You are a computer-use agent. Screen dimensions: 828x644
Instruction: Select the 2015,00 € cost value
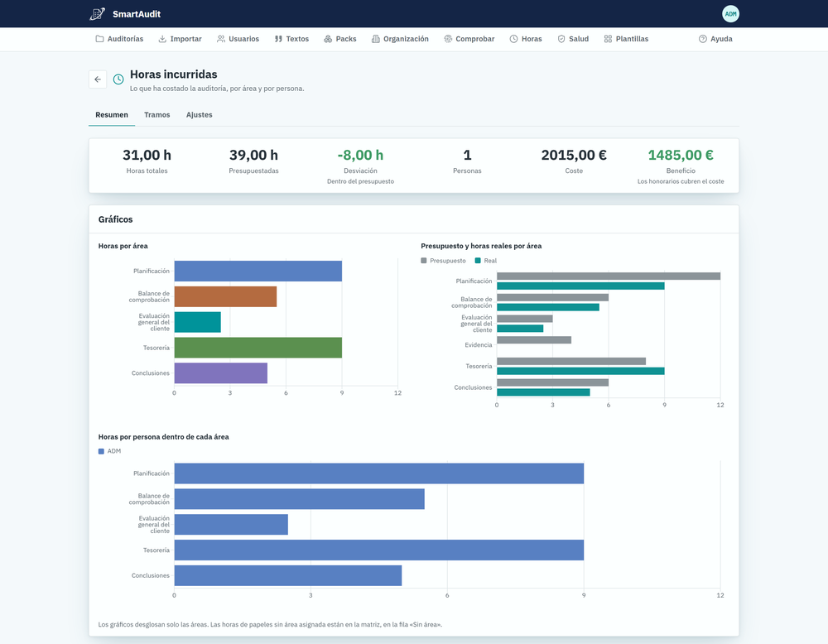click(x=574, y=155)
